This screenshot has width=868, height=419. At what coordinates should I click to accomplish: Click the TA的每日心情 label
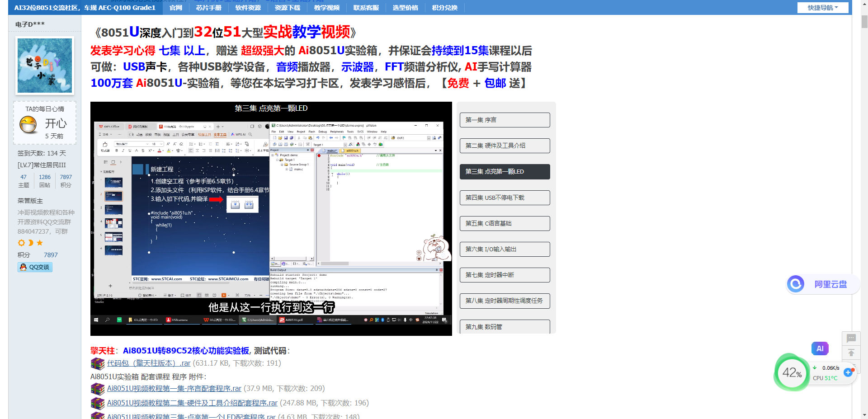point(45,109)
